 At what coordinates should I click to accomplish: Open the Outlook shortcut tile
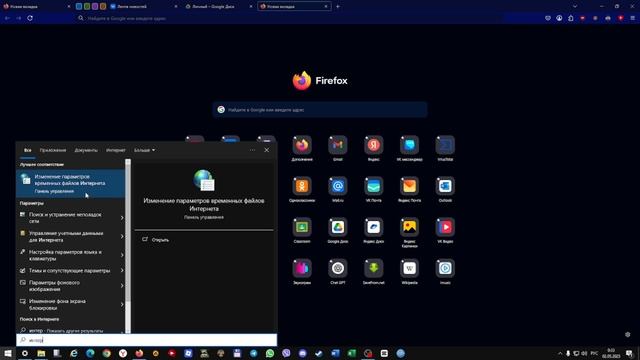(x=445, y=186)
